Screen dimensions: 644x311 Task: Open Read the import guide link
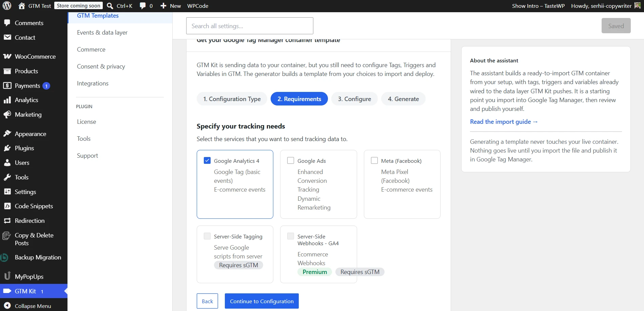(x=504, y=122)
